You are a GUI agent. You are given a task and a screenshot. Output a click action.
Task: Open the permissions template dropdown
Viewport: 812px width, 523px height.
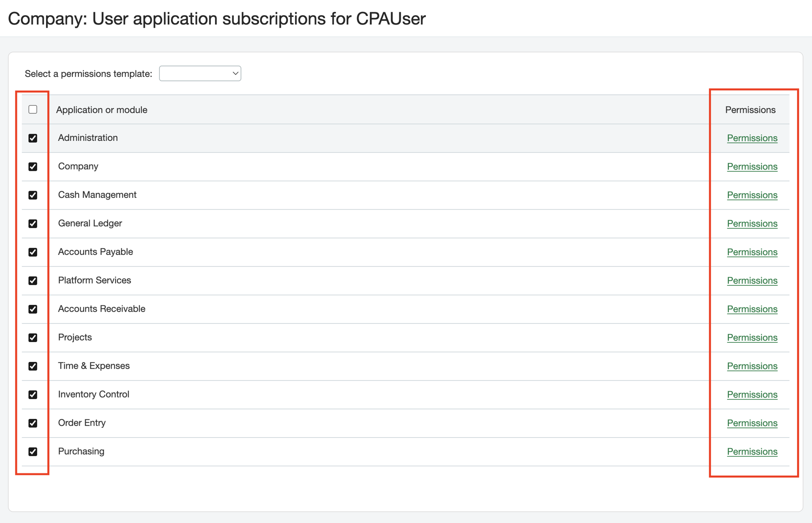[200, 74]
